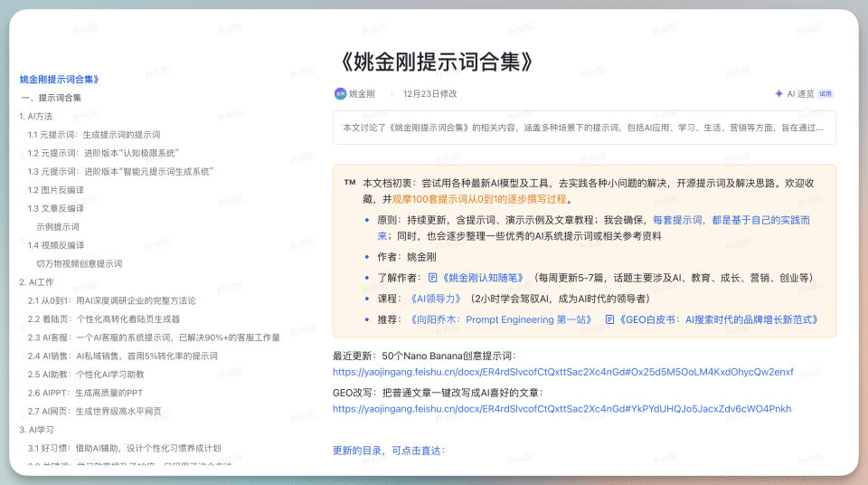Jump to 1.2 图片反编译 outline entry
The width and height of the screenshot is (868, 485).
point(56,190)
